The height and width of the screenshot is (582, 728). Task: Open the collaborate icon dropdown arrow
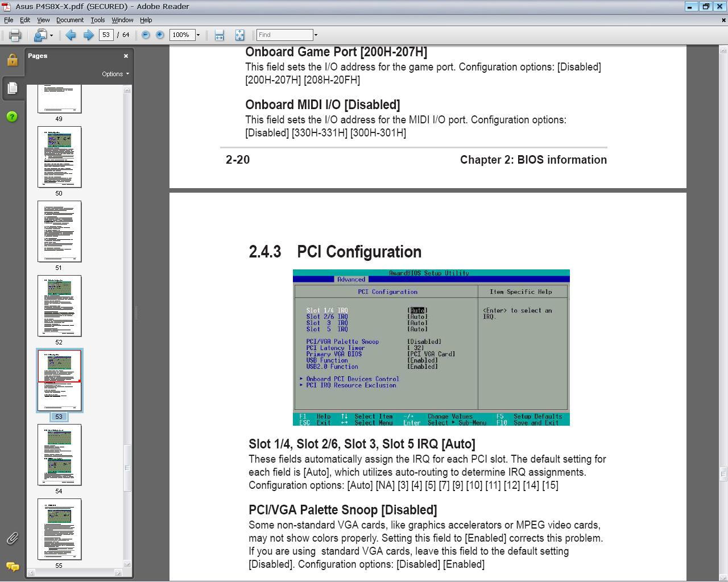pos(51,35)
